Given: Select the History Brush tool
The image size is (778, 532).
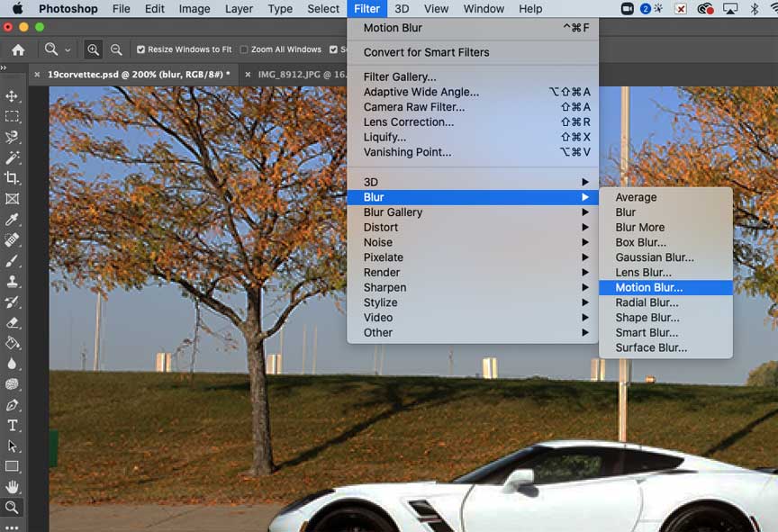Looking at the screenshot, I should (x=12, y=302).
